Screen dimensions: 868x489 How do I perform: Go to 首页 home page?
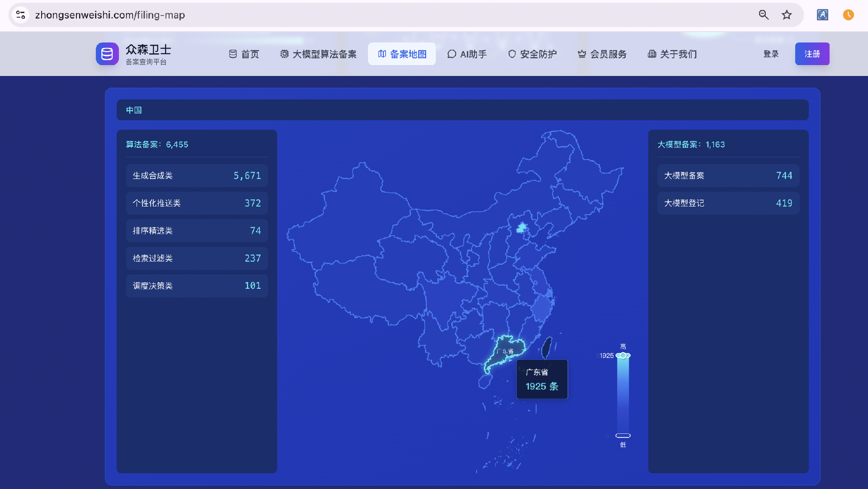(x=244, y=54)
